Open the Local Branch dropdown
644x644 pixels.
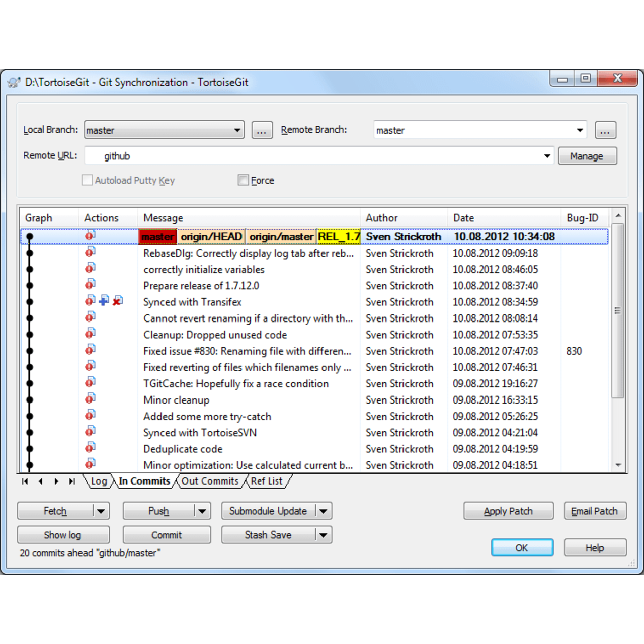tap(237, 130)
